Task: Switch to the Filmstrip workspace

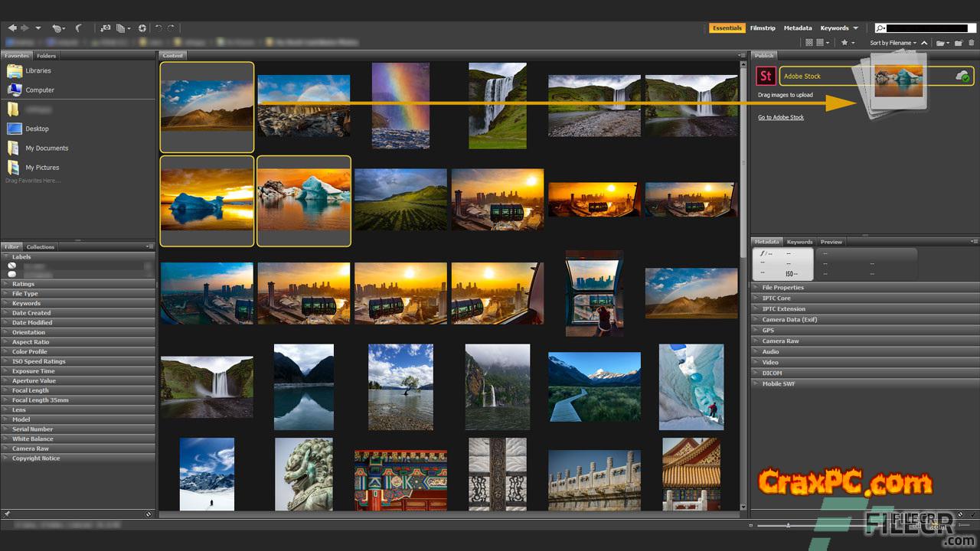Action: click(763, 28)
